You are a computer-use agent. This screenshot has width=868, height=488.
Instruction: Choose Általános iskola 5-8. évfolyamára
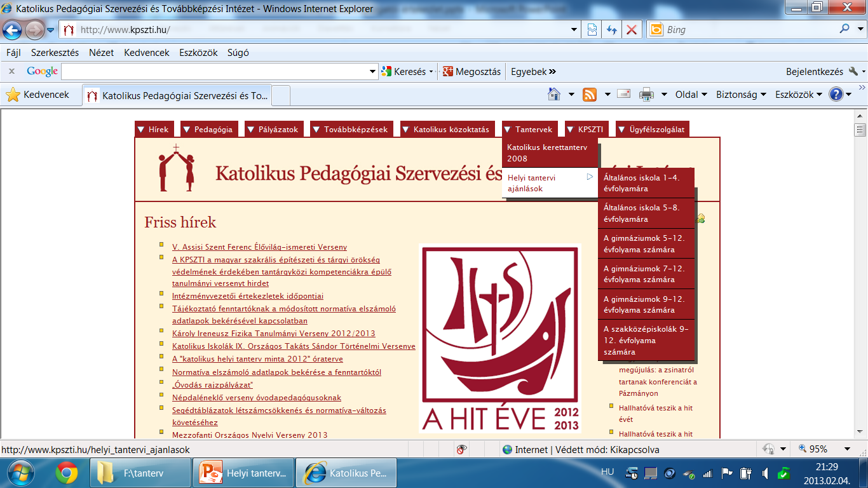(646, 213)
